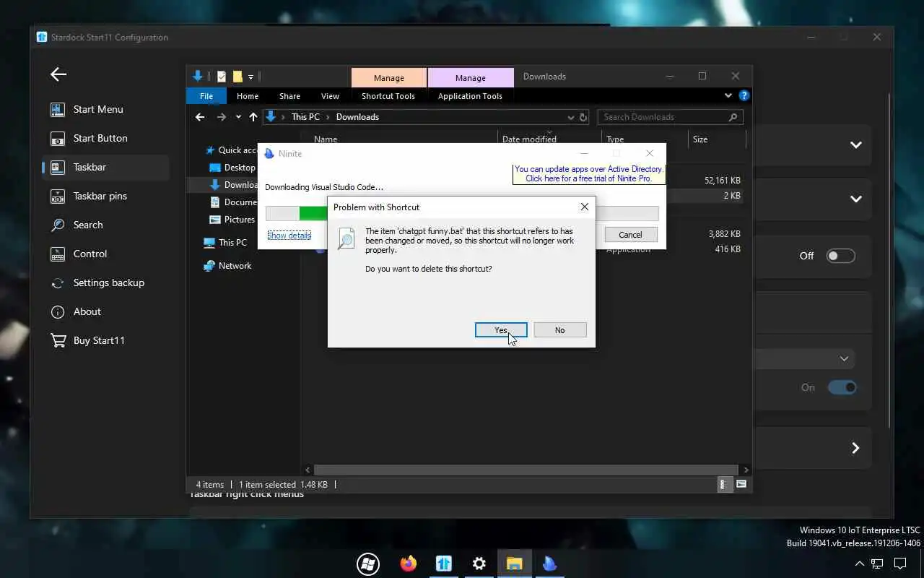Select Desktop in Quick access

[240, 168]
